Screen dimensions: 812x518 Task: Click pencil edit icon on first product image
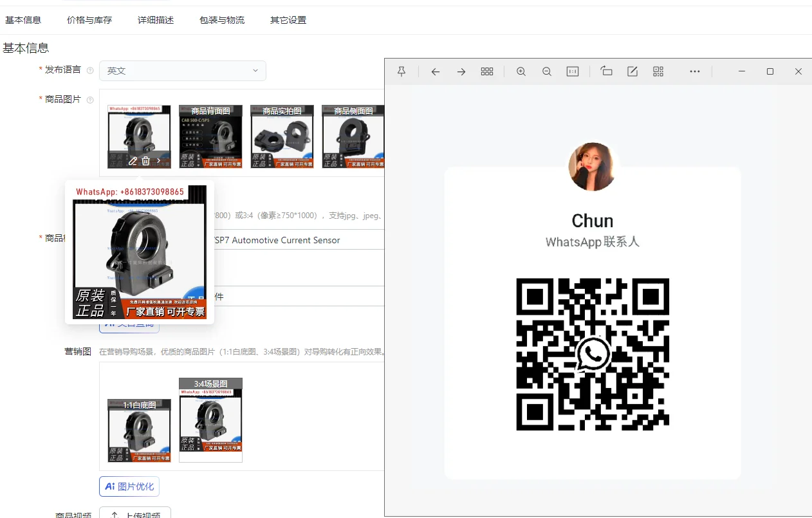133,161
